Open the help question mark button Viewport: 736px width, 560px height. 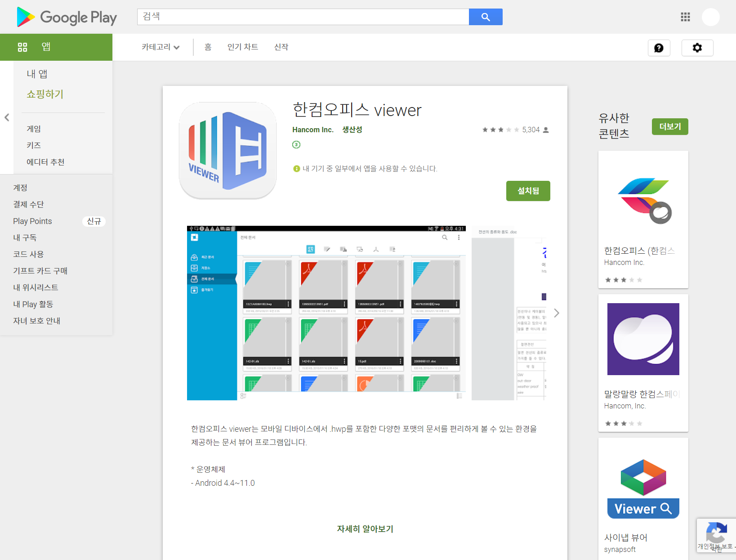(659, 48)
